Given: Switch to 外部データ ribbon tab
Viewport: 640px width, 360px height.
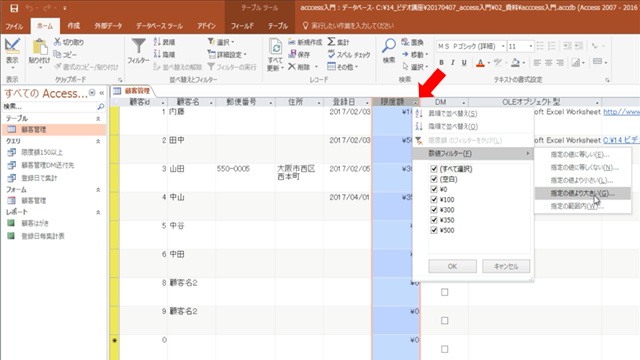Looking at the screenshot, I should pos(108,26).
